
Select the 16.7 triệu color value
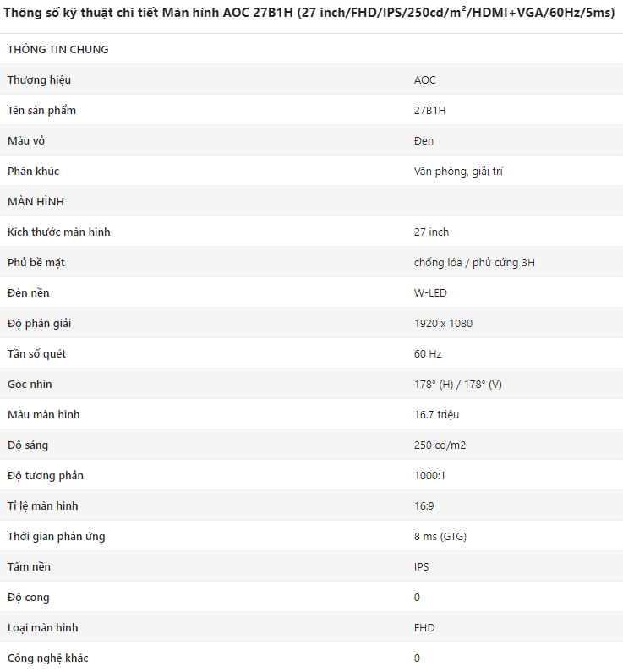[x=437, y=414]
